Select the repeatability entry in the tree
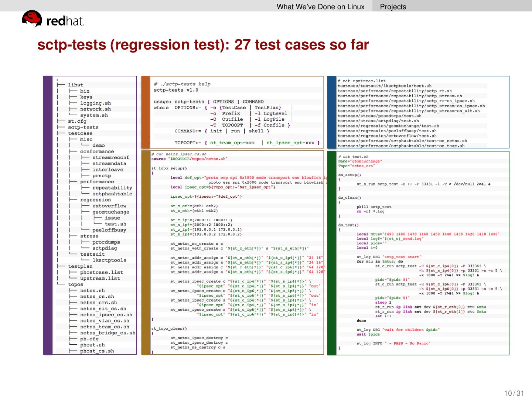The height and width of the screenshot is (399, 532). [x=112, y=188]
